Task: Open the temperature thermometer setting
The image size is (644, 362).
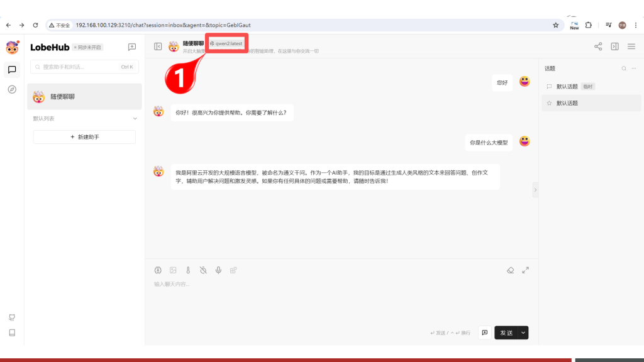Action: [x=188, y=270]
